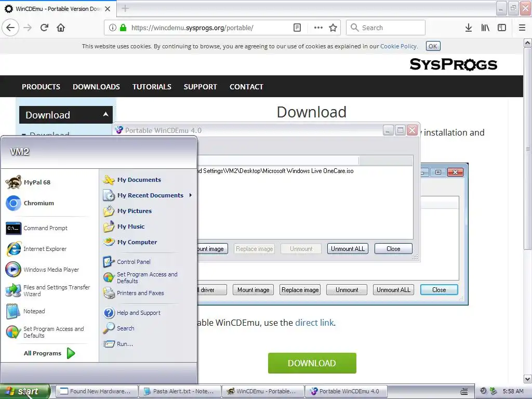Click Unmount ALL in Portable WinCDEmu window
This screenshot has width=532, height=399.
point(348,249)
